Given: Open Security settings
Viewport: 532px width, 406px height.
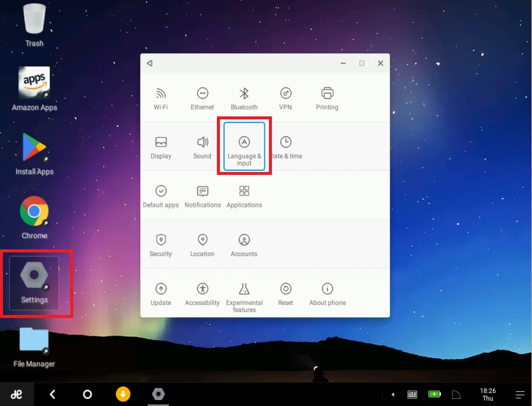Looking at the screenshot, I should pyautogui.click(x=161, y=245).
